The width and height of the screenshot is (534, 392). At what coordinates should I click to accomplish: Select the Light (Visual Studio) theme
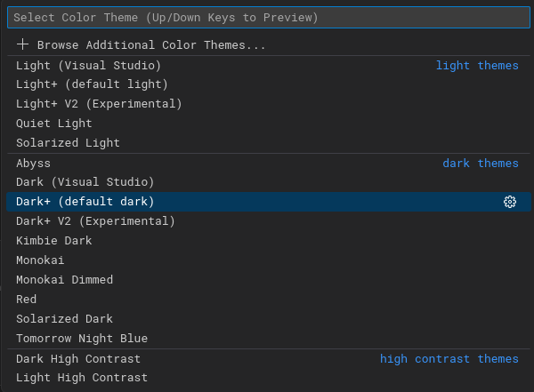[x=269, y=66]
